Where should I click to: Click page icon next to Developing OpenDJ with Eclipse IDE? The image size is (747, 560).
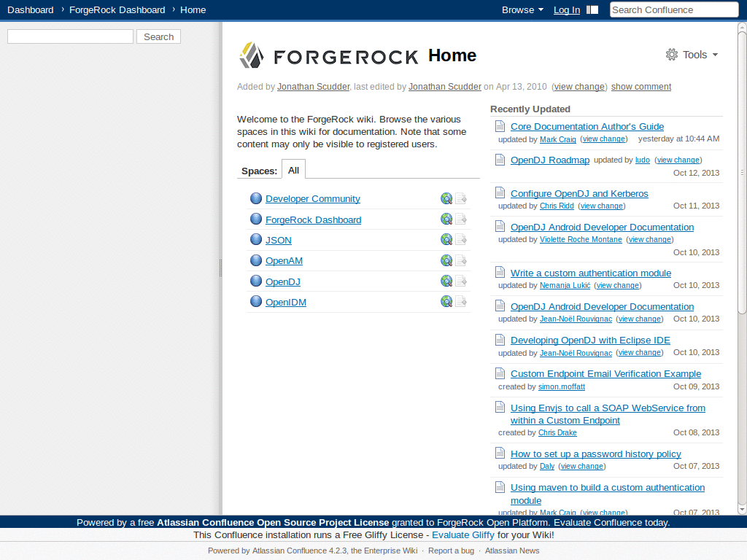point(500,340)
